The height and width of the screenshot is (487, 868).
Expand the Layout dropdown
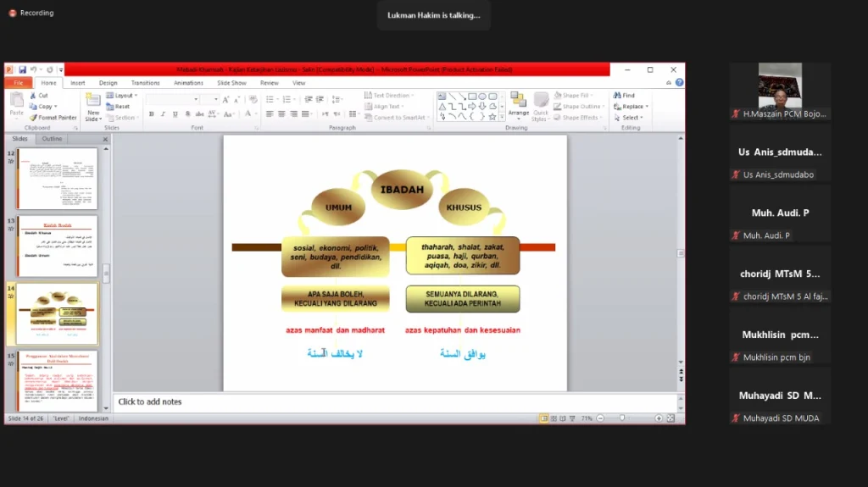124,96
